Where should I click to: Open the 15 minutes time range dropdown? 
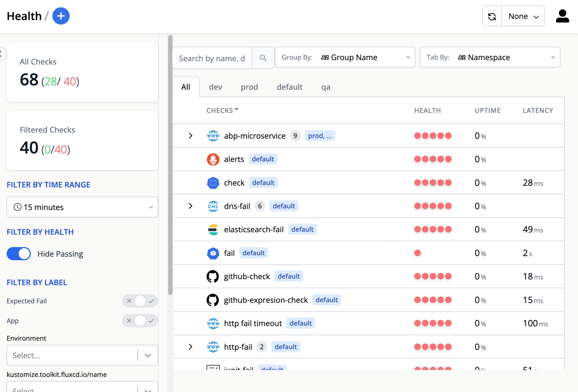(82, 207)
